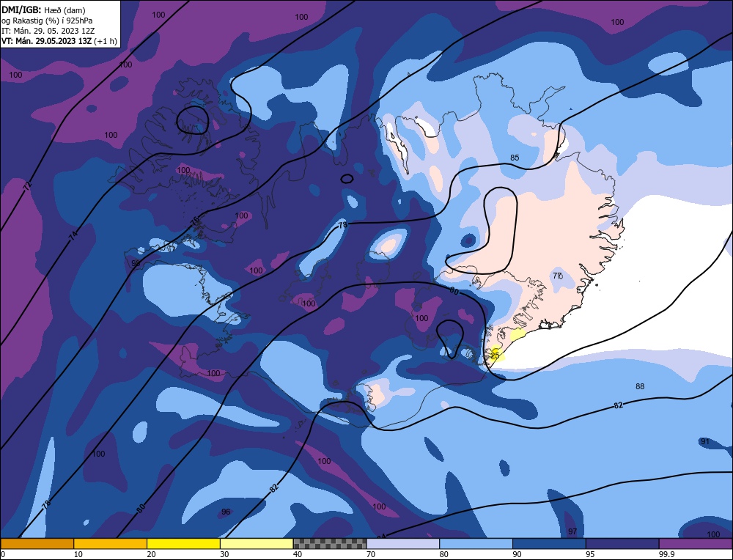Click the legend tick label '95'
This screenshot has height=560, width=733.
click(590, 554)
